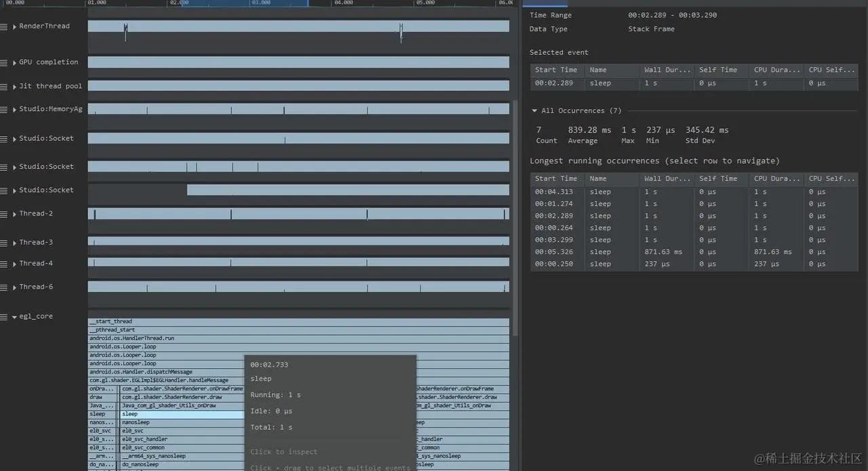Select the 237 µs sleep row at 00:00.250
868x471 pixels.
click(694, 264)
